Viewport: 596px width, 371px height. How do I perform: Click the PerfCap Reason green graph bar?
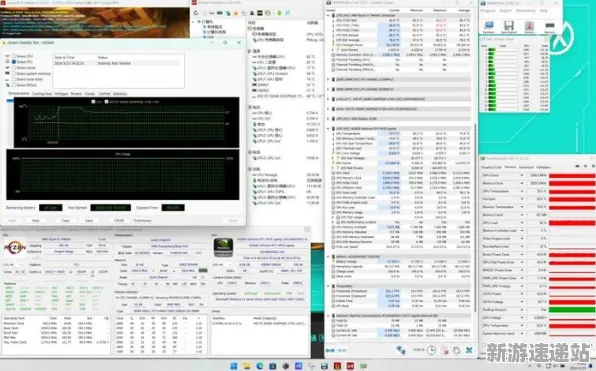tap(572, 310)
